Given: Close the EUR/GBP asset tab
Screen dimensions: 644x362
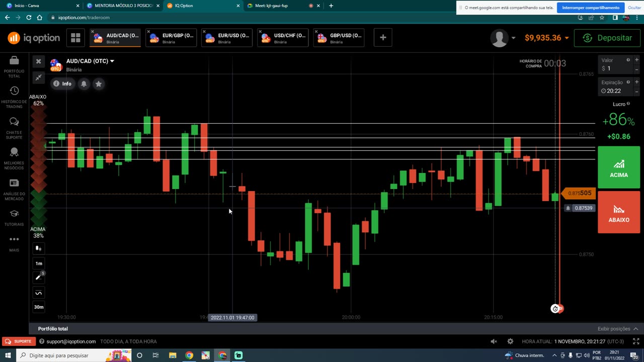Looking at the screenshot, I should point(148,32).
